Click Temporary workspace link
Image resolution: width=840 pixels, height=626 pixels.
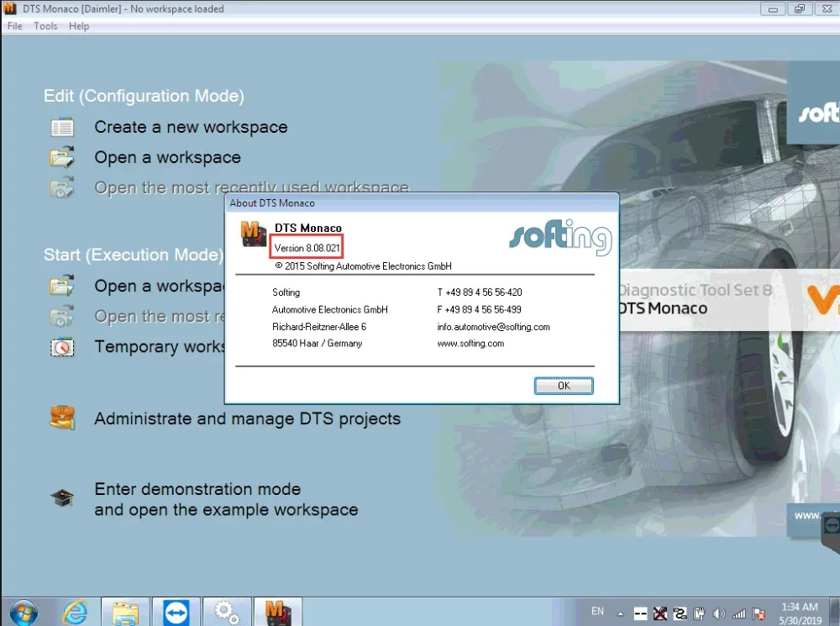coord(159,347)
